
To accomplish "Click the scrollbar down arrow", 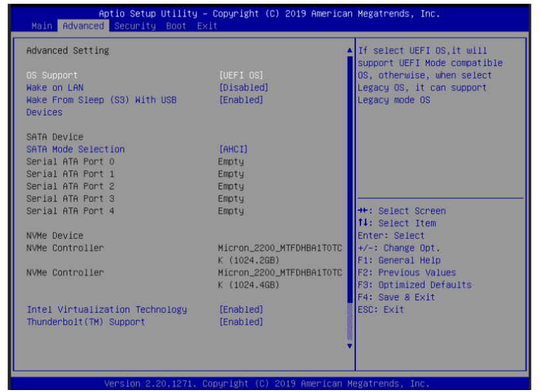I will pyautogui.click(x=350, y=345).
